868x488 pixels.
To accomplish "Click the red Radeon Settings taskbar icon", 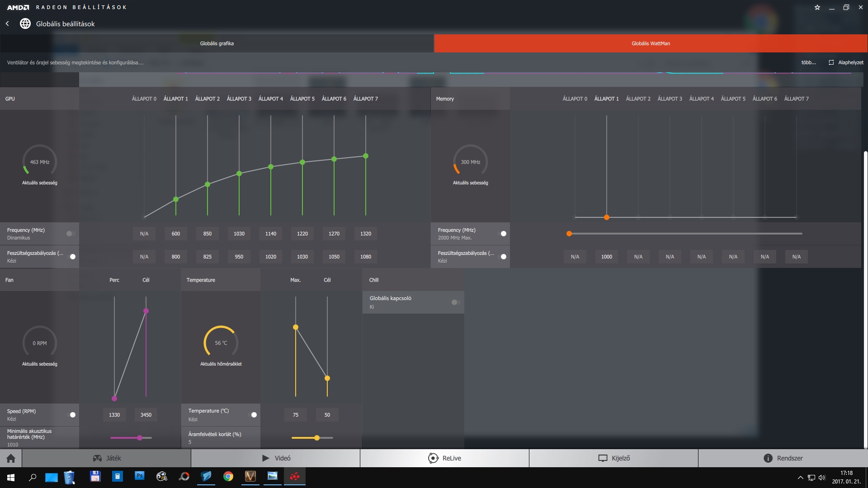I will (x=295, y=476).
